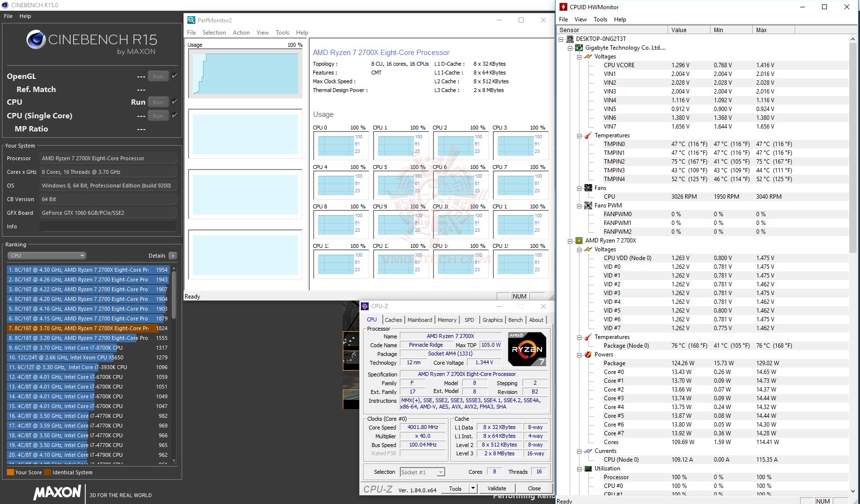This screenshot has width=860, height=504.
Task: Collapse the Gigabyte Technology tree node
Action: (570, 48)
